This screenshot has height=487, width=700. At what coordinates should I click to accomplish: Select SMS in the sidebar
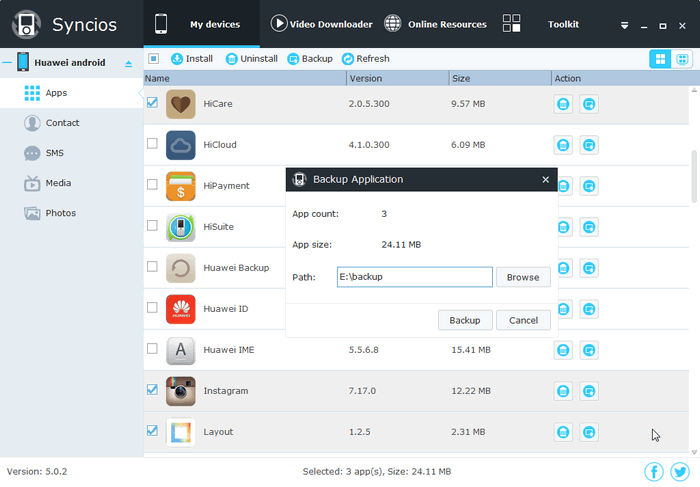click(x=71, y=153)
